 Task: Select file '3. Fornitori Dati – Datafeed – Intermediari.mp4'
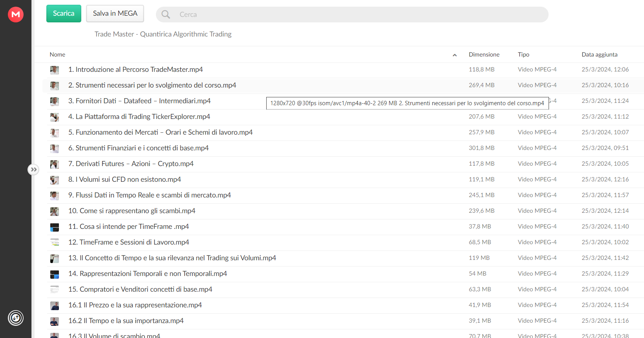(x=139, y=101)
